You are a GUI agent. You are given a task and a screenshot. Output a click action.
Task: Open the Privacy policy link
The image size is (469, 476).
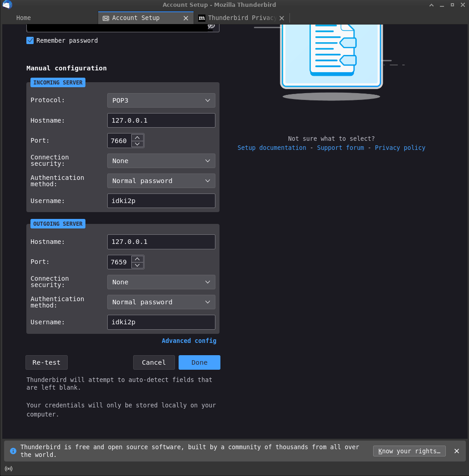click(400, 148)
